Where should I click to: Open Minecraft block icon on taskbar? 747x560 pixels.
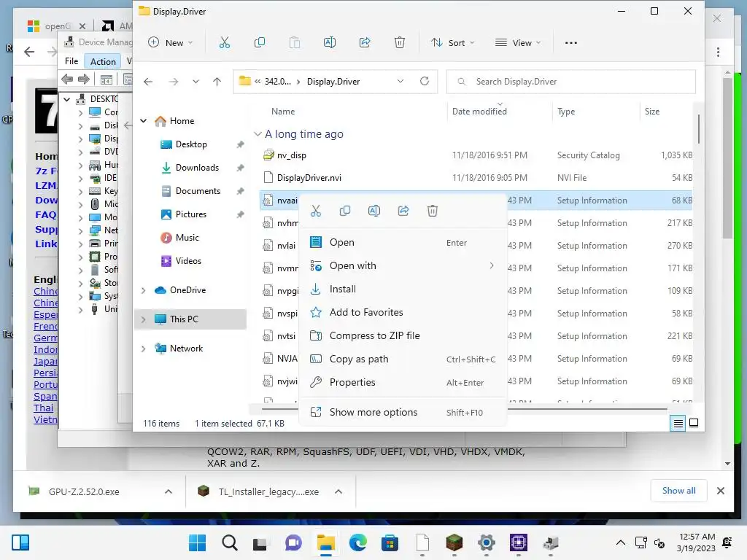454,542
